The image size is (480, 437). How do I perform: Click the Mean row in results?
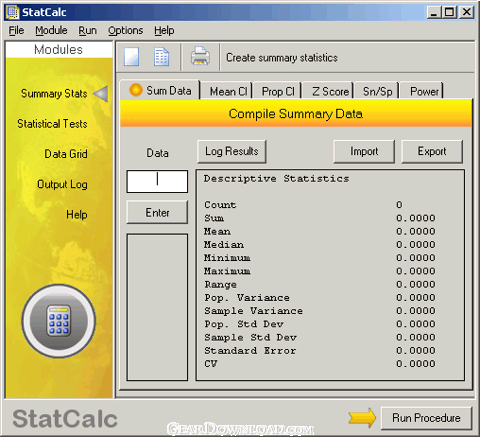[x=320, y=231]
